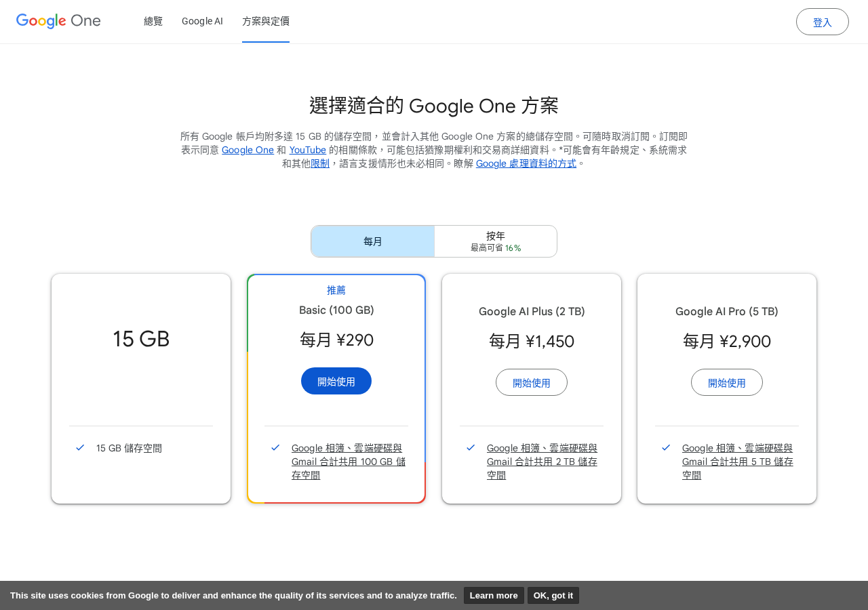The image size is (868, 610).
Task: Click the 每月 ¥1,450 price
Action: tap(532, 341)
